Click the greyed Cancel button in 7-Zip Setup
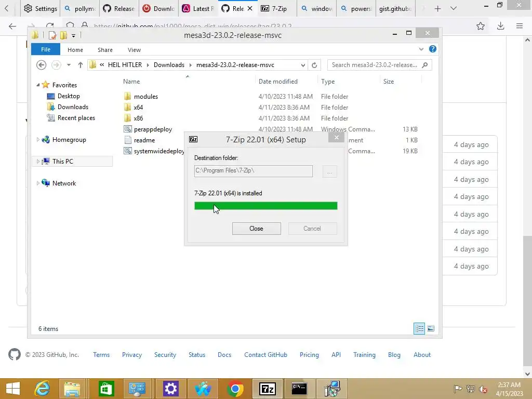 tap(312, 229)
